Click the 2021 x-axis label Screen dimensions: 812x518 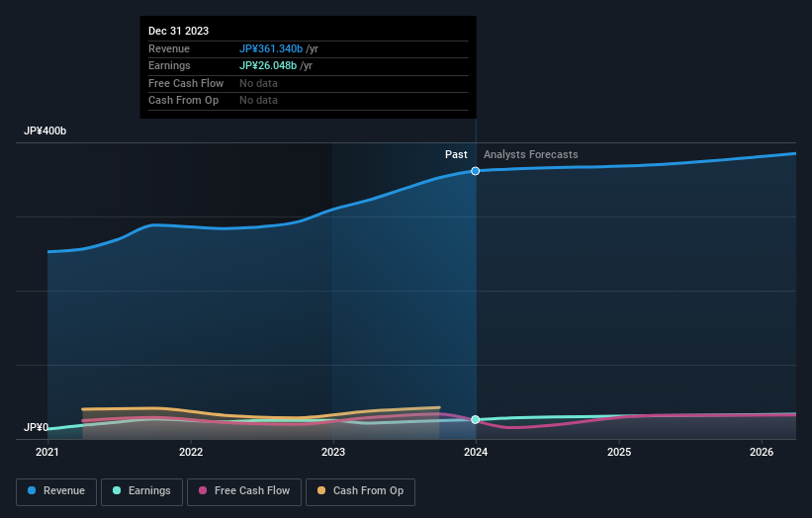[x=47, y=452]
